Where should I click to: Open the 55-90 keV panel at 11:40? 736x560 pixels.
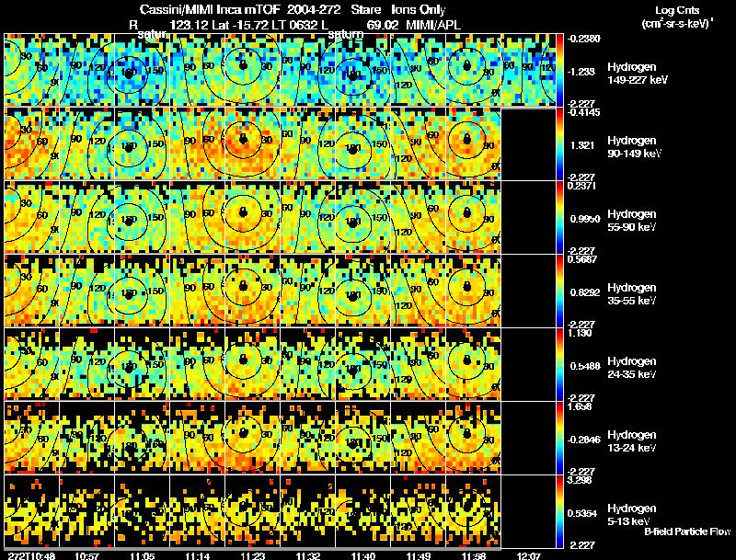[x=362, y=218]
